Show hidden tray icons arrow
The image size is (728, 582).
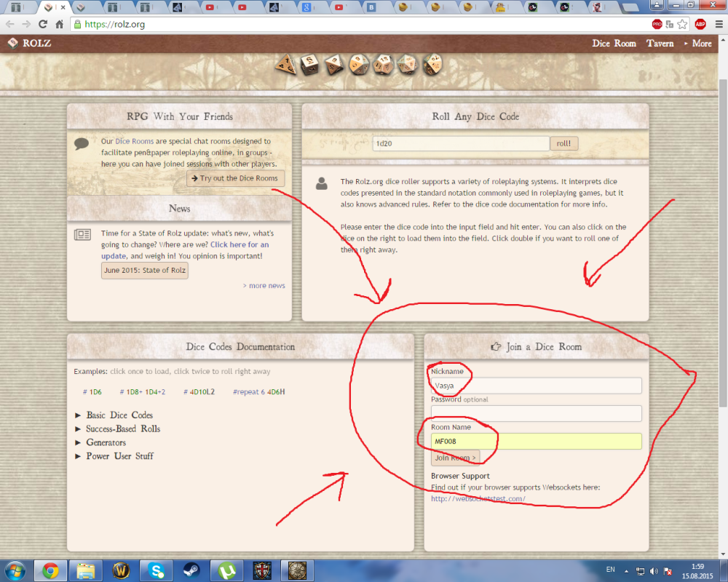click(x=626, y=571)
